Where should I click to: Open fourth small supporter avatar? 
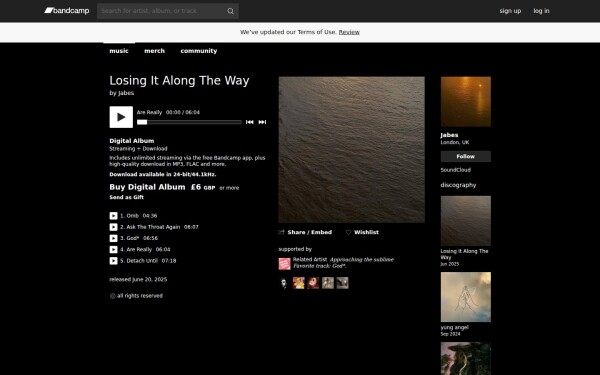coord(328,283)
